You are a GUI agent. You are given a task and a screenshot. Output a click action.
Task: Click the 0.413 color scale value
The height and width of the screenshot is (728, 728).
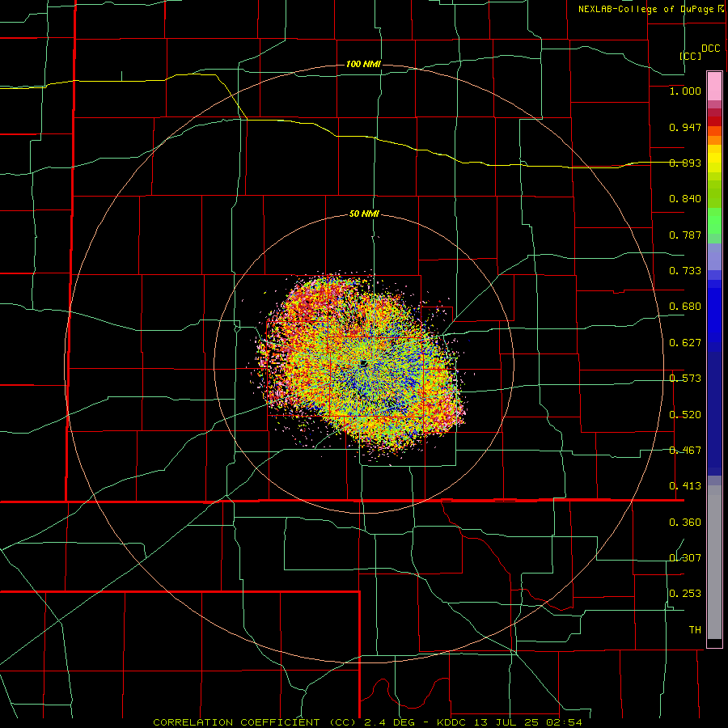coord(685,486)
